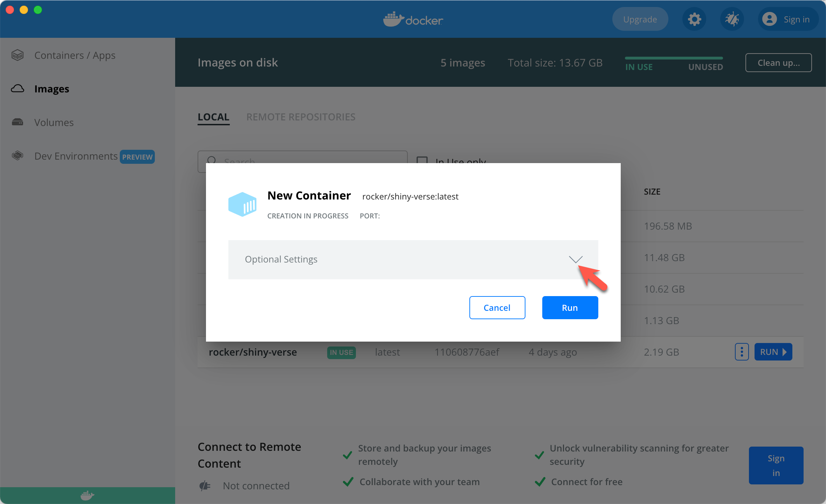Open Containers / Apps in sidebar
Image resolution: width=826 pixels, height=504 pixels.
75,55
